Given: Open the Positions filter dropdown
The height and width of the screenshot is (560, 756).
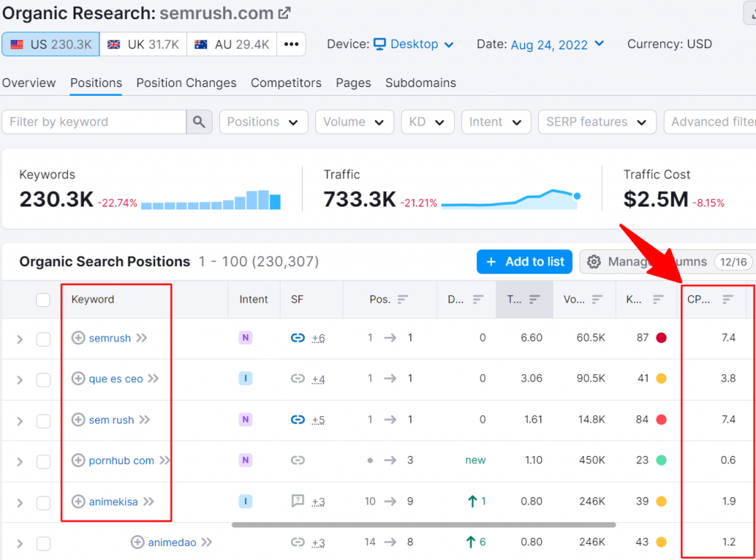Looking at the screenshot, I should 264,122.
